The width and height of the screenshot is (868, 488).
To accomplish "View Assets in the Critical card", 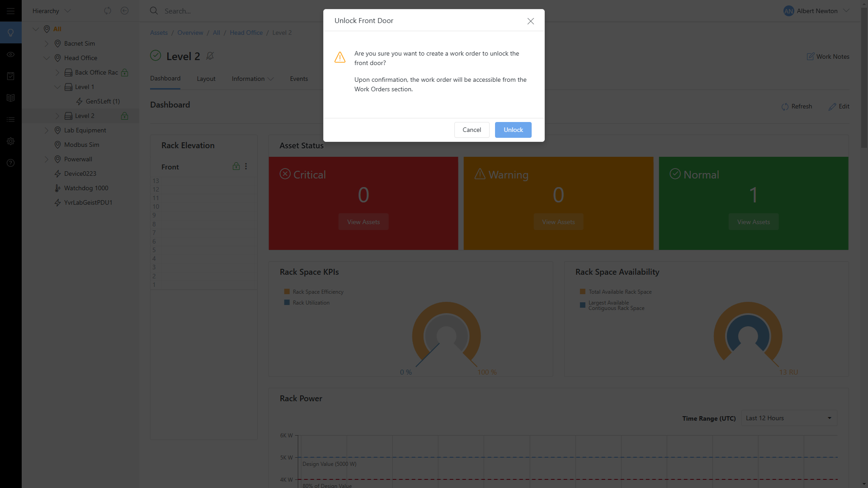I will point(363,222).
